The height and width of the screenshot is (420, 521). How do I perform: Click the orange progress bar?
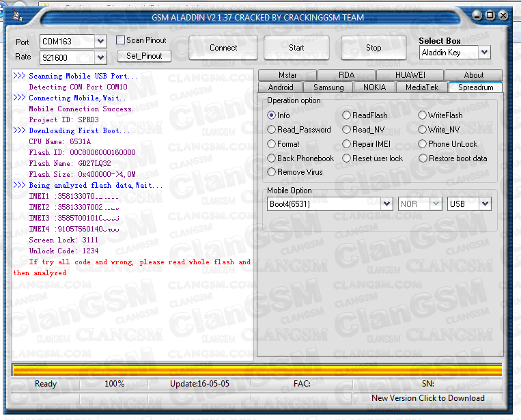[257, 370]
